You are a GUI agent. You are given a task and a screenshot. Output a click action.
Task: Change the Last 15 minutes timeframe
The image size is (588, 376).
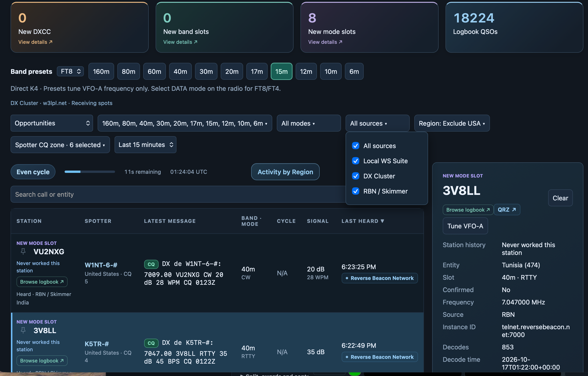coord(145,145)
